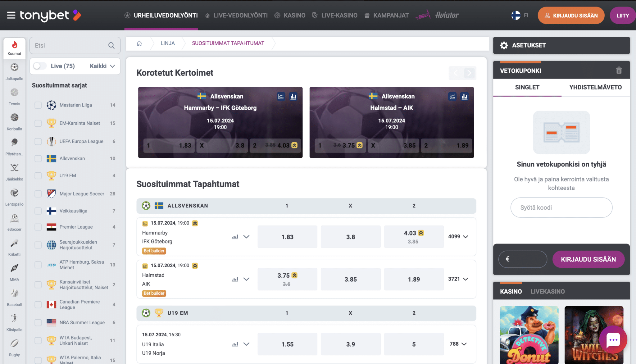The height and width of the screenshot is (364, 636).
Task: Clear betslip with trash icon
Action: point(619,71)
